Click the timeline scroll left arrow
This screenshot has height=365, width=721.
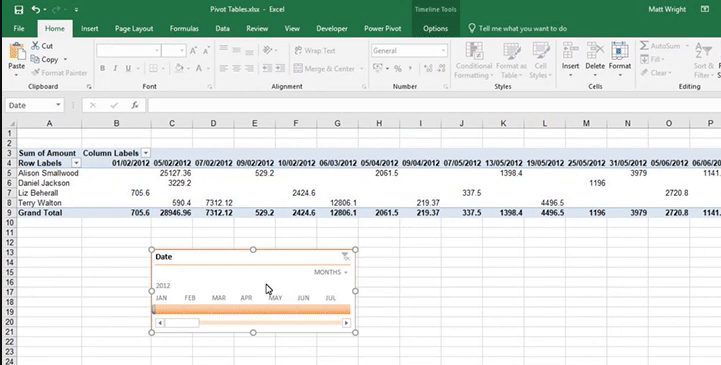tap(160, 323)
